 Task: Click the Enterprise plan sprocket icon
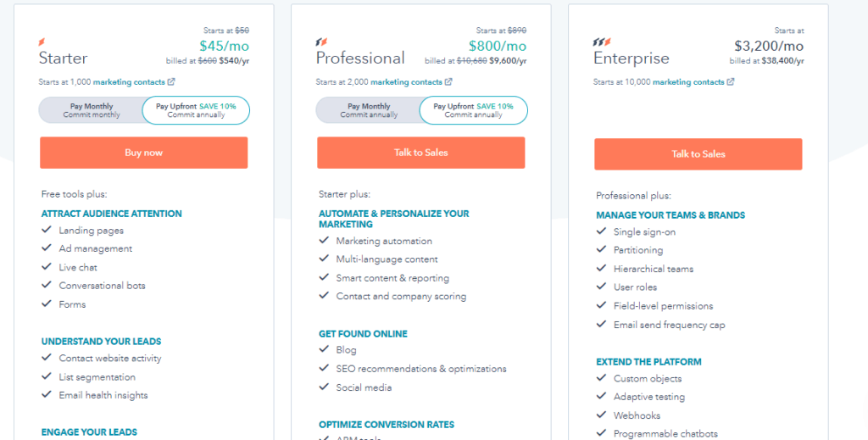pos(600,42)
